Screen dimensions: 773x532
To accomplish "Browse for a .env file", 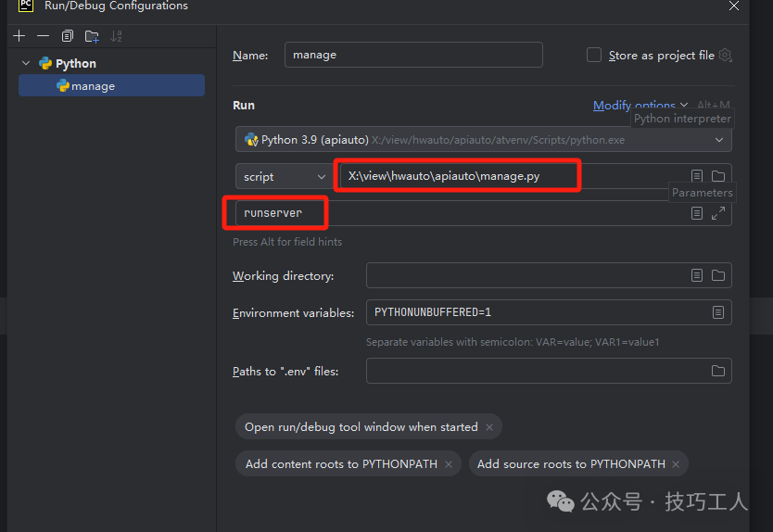I will click(x=718, y=371).
